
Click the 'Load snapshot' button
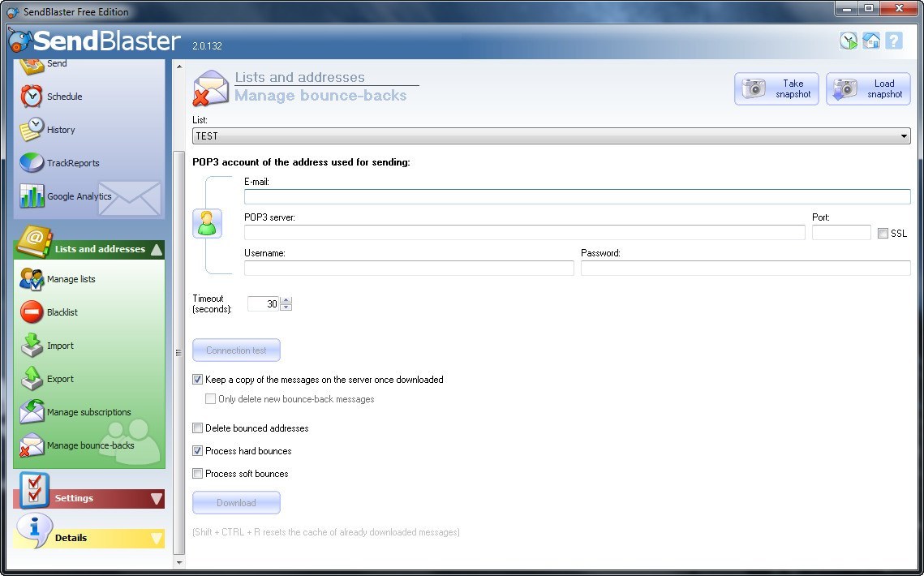[x=868, y=88]
